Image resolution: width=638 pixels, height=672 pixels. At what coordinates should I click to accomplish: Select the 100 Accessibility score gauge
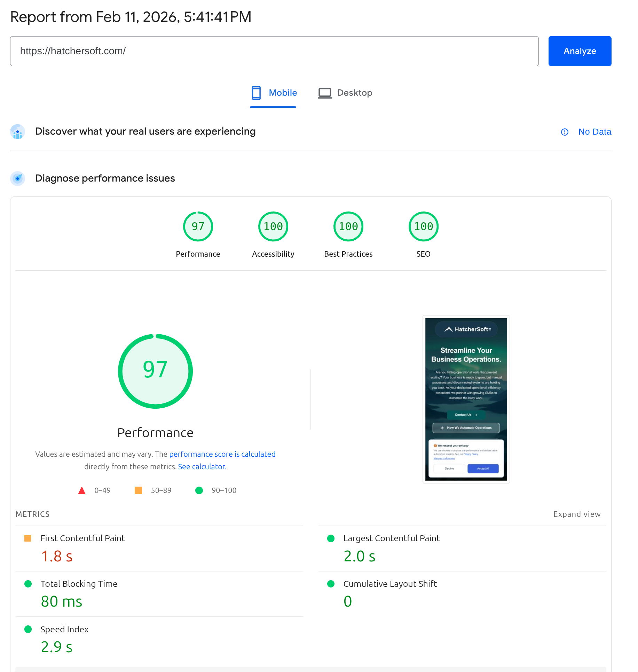[x=273, y=226]
